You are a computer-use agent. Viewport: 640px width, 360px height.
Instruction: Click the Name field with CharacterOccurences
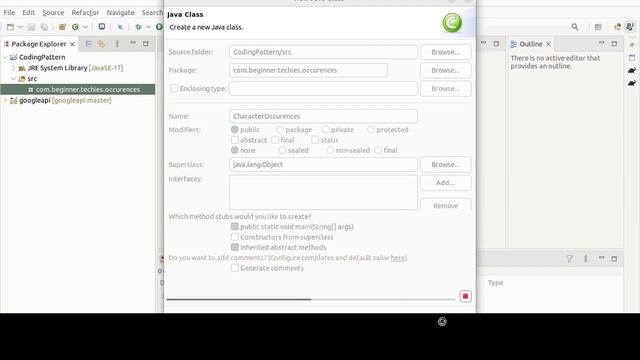point(323,116)
